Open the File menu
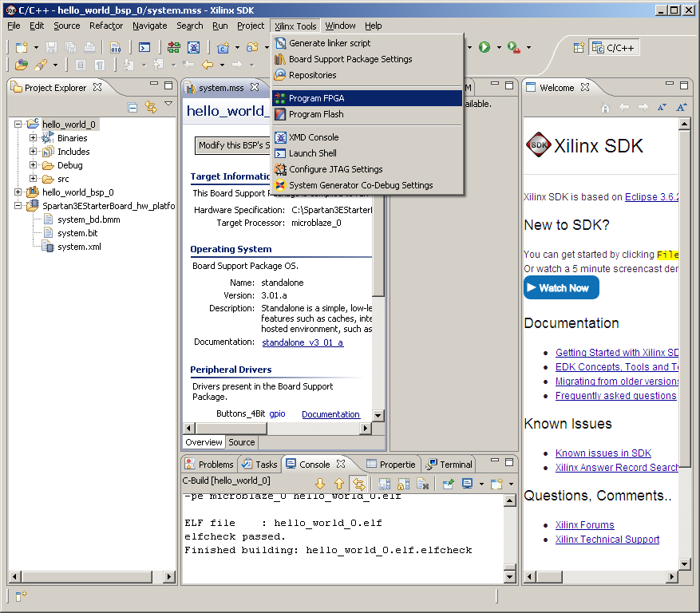Image resolution: width=700 pixels, height=613 pixels. pos(14,26)
